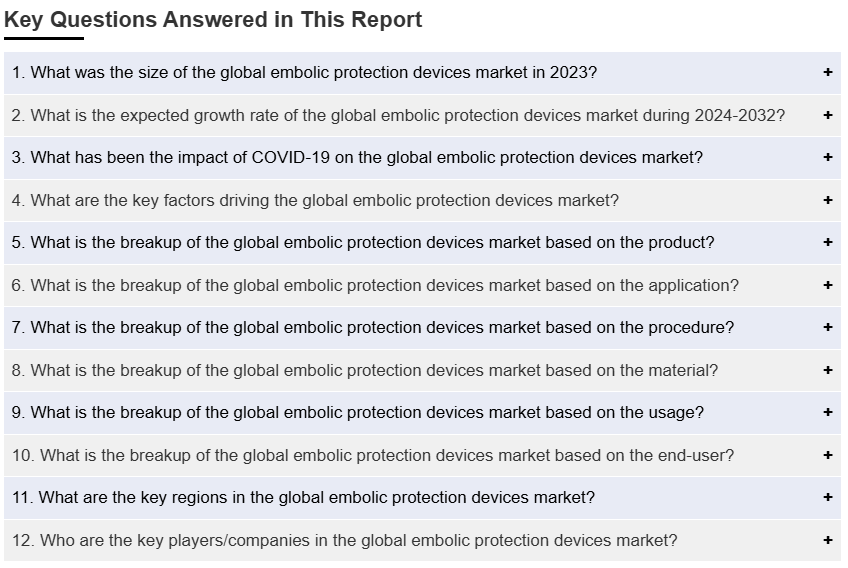The width and height of the screenshot is (848, 568).
Task: Expand question 2 on growth rate during 2024-2032
Action: (398, 115)
